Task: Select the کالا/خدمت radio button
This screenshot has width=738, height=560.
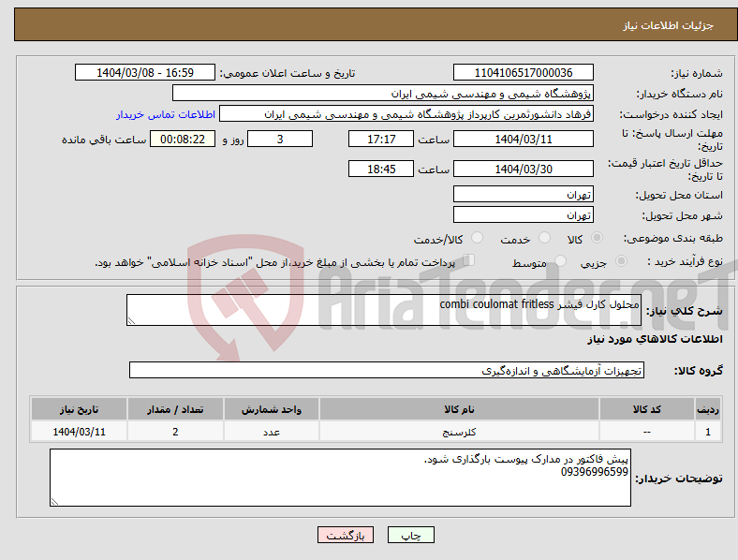Action: coord(477,238)
